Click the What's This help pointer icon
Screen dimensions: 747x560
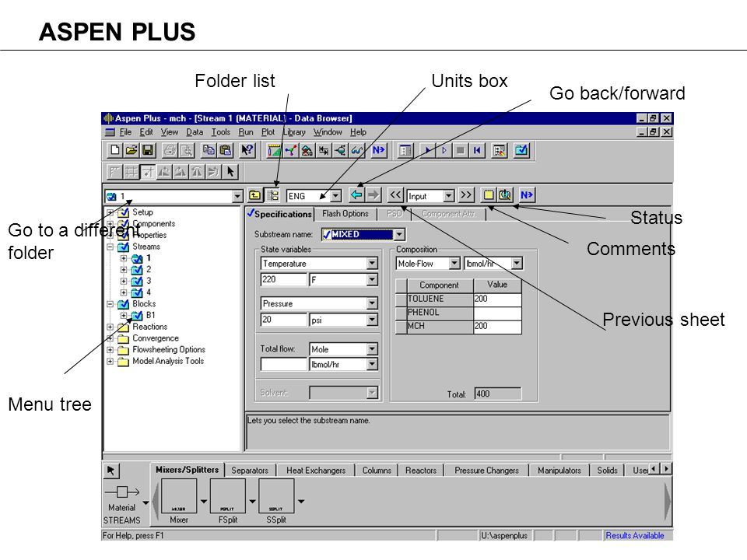click(247, 150)
